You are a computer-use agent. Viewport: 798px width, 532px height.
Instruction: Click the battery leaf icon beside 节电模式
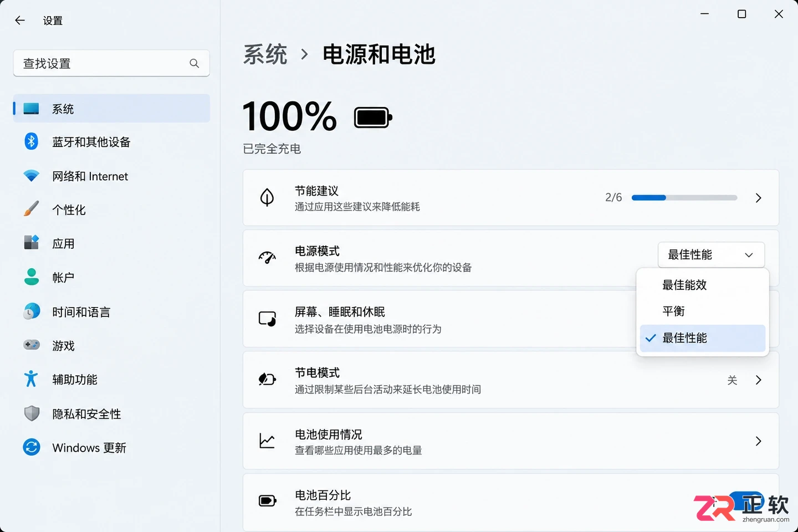pos(267,380)
